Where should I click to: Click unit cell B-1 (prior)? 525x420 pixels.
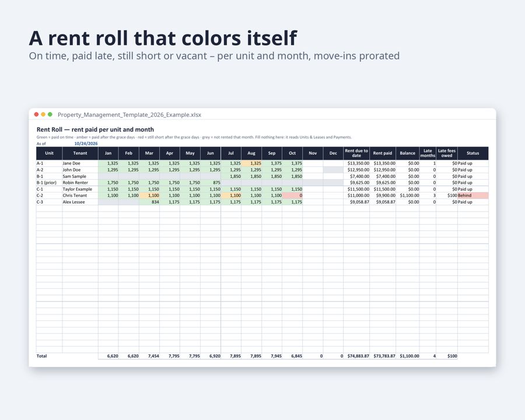click(x=49, y=183)
